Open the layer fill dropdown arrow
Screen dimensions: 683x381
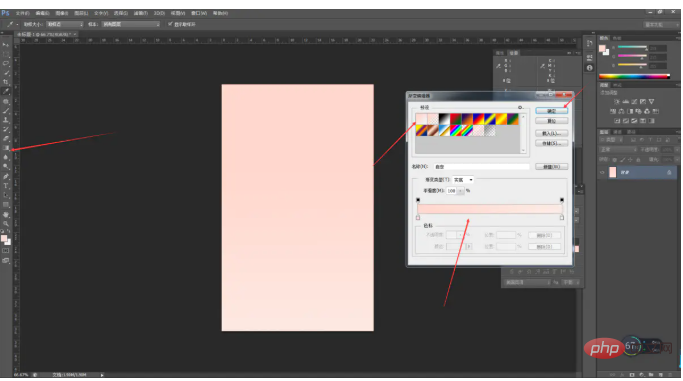676,160
